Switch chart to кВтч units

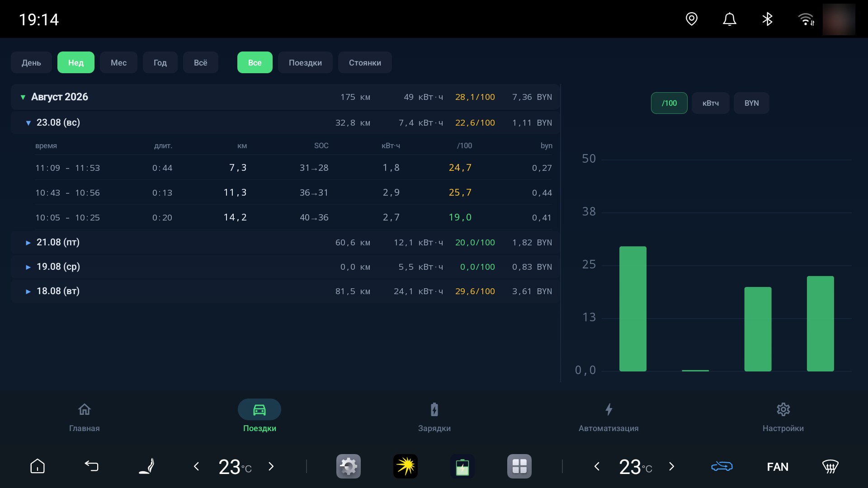(x=711, y=103)
